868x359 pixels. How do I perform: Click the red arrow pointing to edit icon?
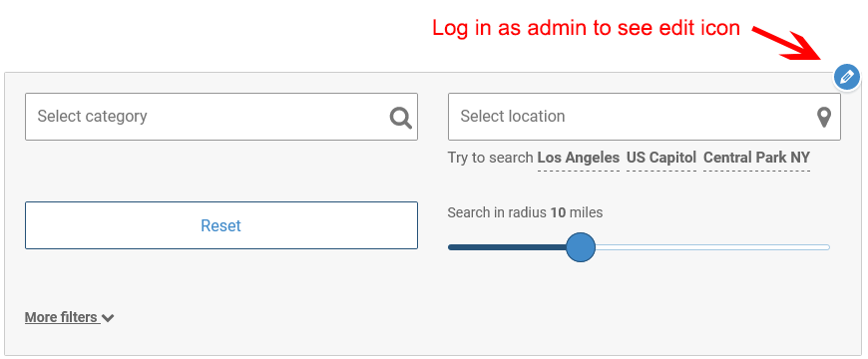point(788,43)
